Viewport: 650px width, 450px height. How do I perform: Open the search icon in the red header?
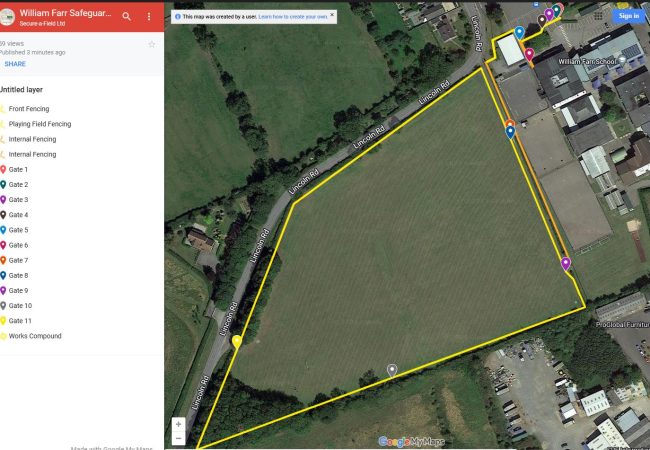(x=126, y=16)
